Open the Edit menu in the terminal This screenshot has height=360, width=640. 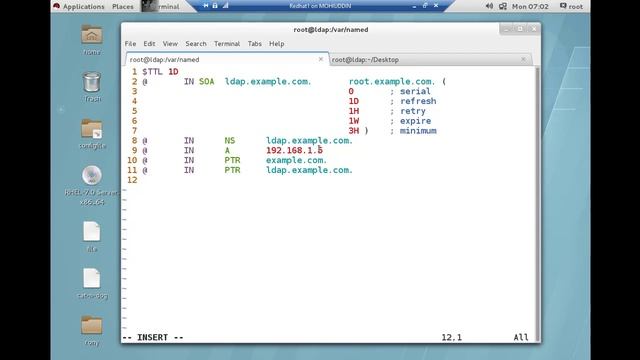click(x=149, y=44)
